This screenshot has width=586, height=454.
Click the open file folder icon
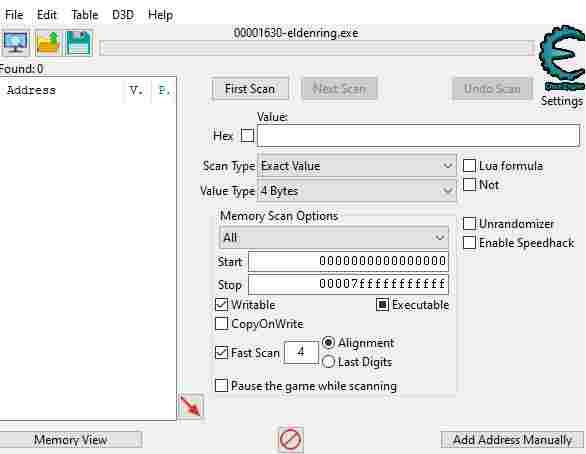pos(47,43)
